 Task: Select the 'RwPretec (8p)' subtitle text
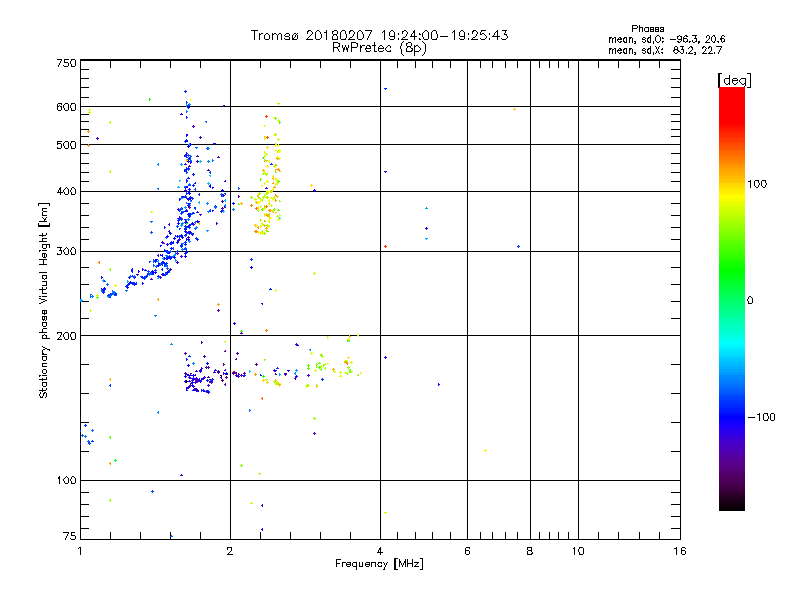(379, 48)
